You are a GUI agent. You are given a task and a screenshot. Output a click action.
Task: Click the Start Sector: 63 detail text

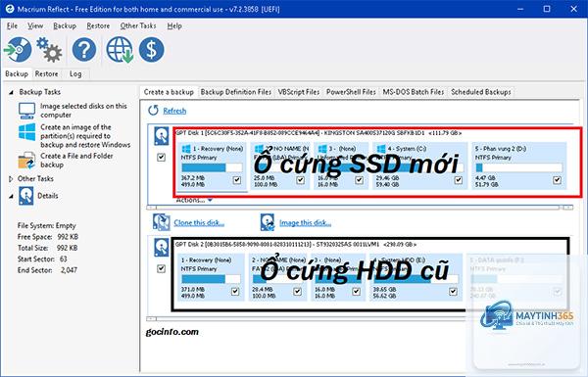tap(42, 259)
